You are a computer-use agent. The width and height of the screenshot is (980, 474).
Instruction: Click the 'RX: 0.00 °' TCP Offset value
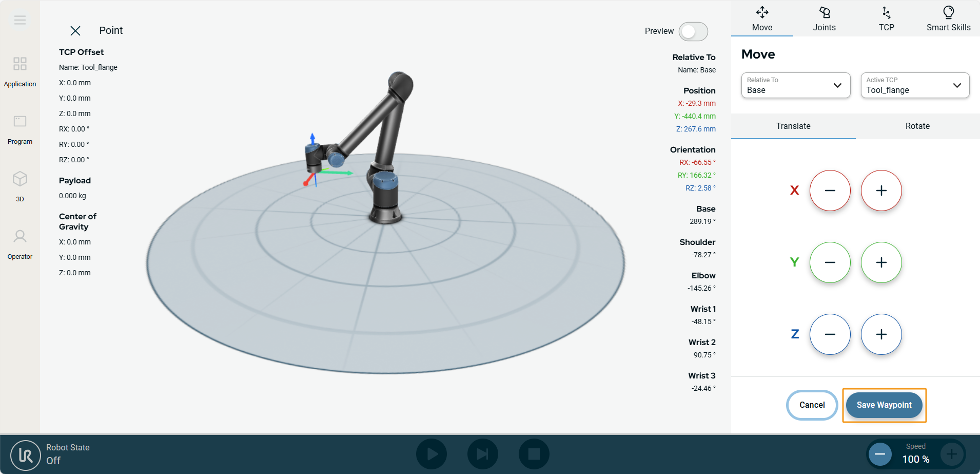click(74, 129)
